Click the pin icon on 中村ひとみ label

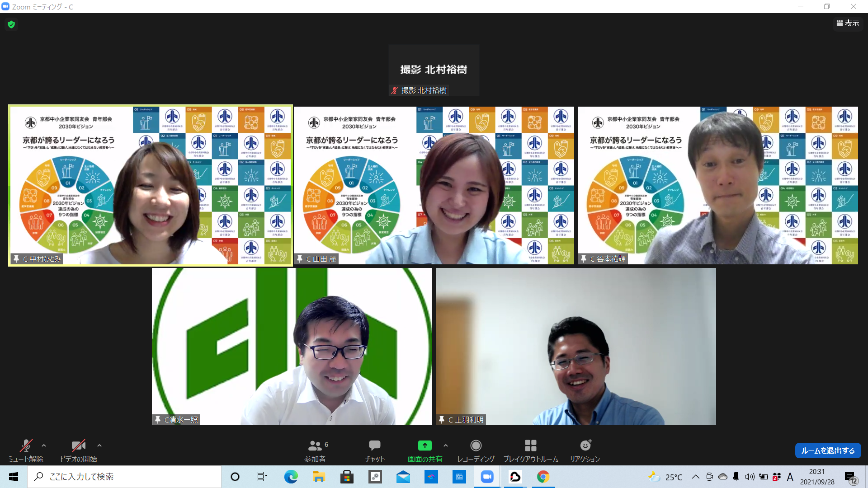click(16, 259)
